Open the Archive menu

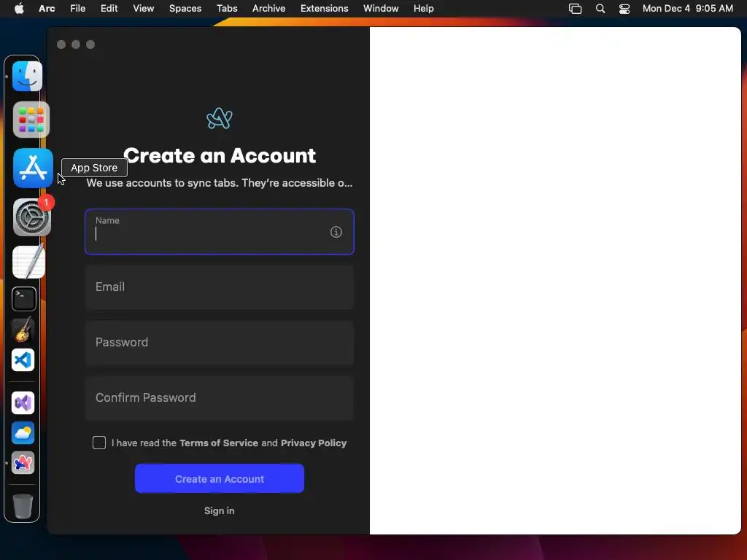point(268,9)
